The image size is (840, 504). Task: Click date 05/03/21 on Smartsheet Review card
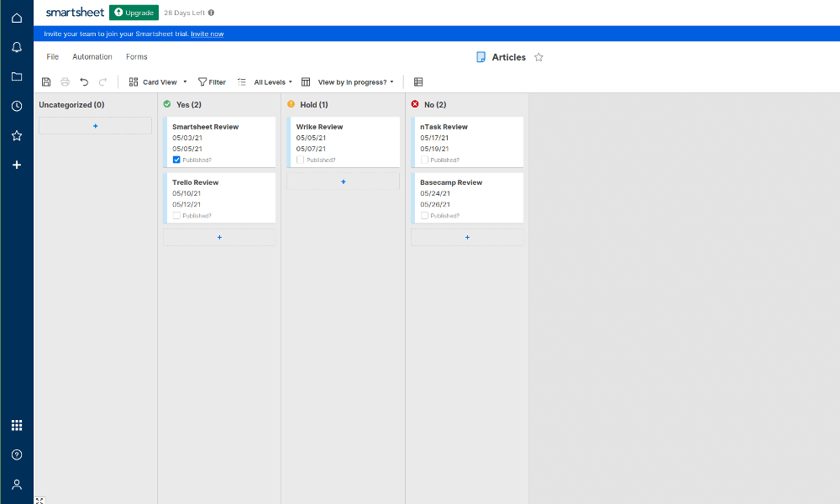point(187,138)
